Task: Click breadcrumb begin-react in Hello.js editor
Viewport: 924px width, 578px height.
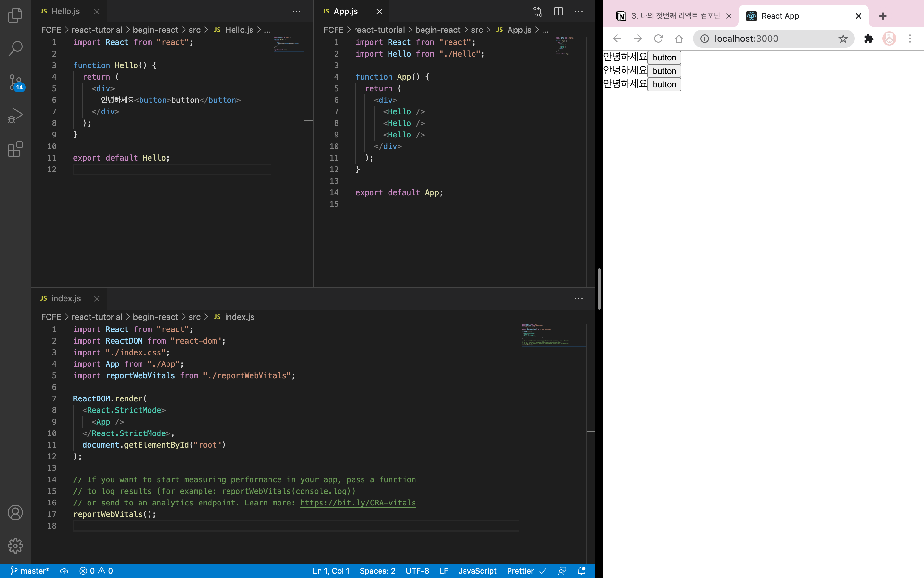Action: pyautogui.click(x=155, y=30)
